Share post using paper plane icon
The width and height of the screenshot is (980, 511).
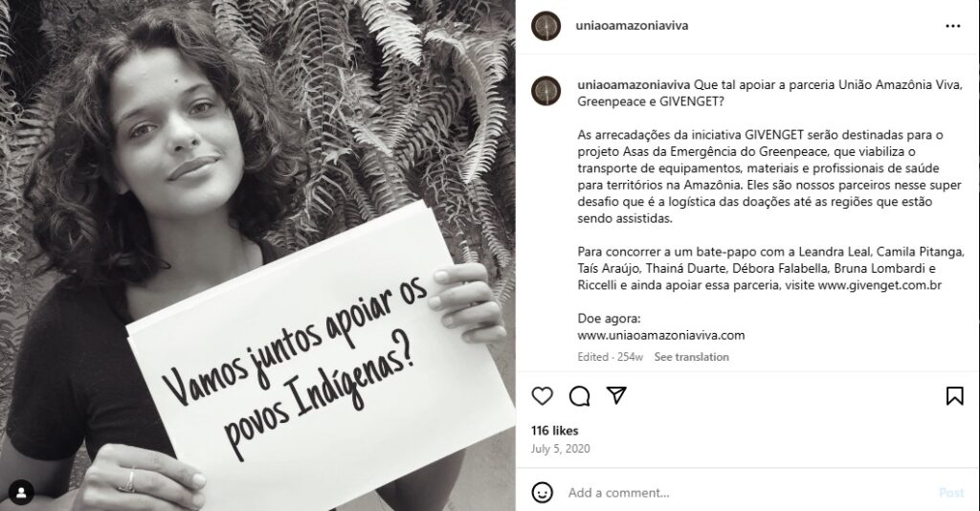[616, 395]
